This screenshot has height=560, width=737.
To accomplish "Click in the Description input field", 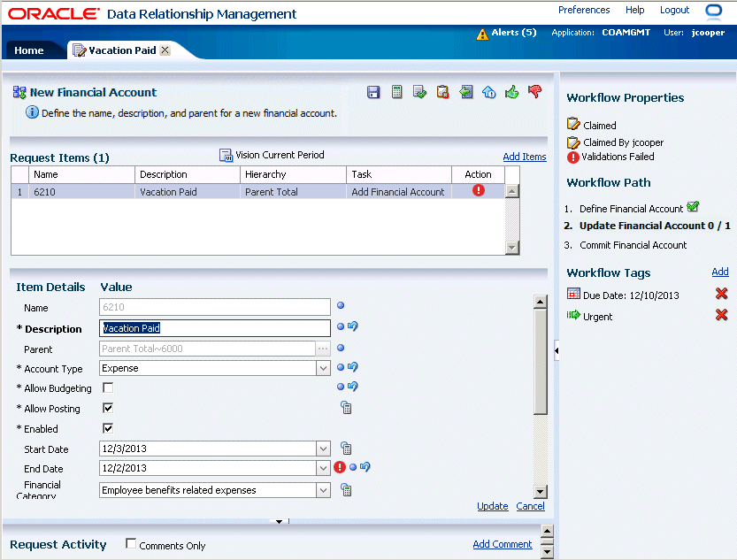I will [215, 328].
